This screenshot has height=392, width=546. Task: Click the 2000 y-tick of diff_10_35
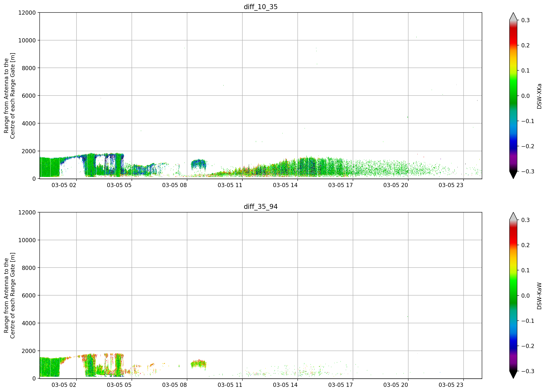coord(29,151)
